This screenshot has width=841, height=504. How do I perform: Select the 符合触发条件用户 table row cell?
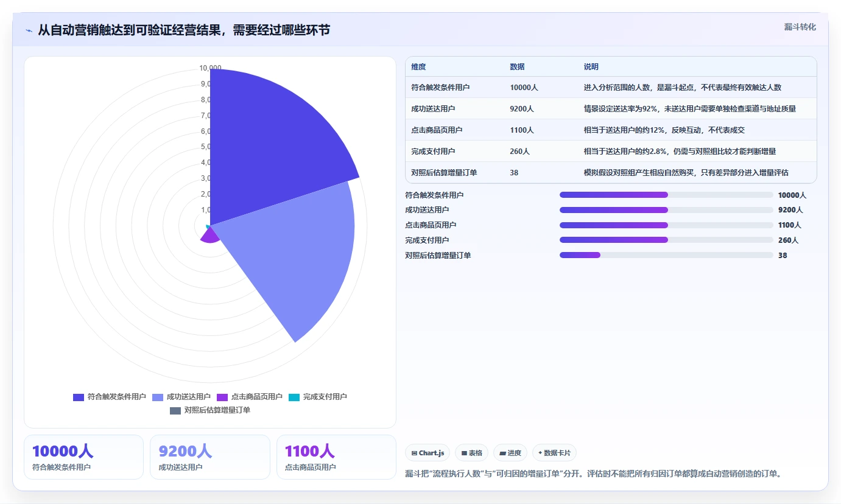[x=440, y=88]
